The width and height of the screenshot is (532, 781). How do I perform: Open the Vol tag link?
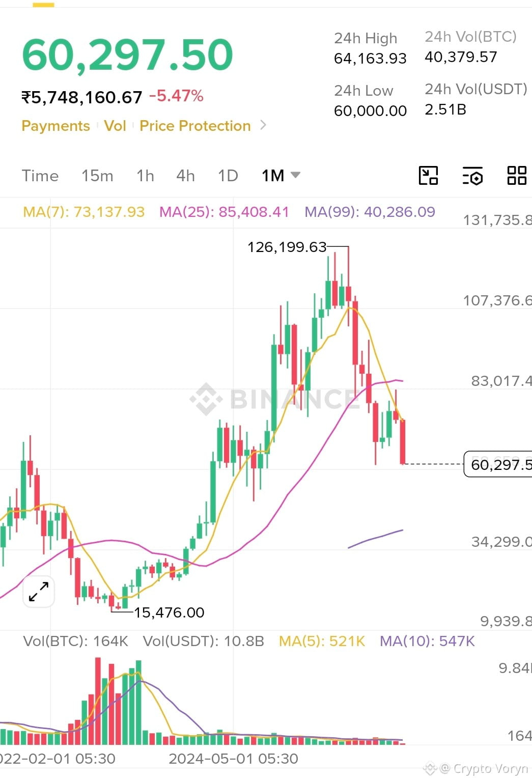pyautogui.click(x=115, y=126)
